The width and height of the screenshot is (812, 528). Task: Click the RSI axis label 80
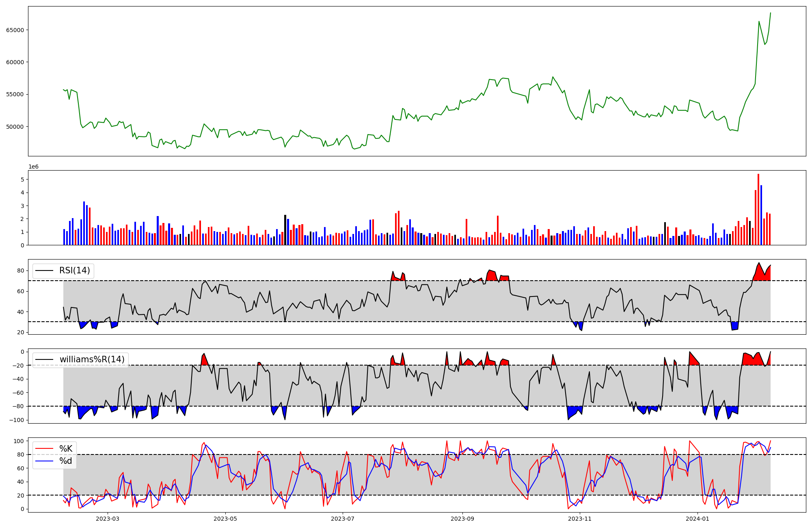click(x=21, y=271)
